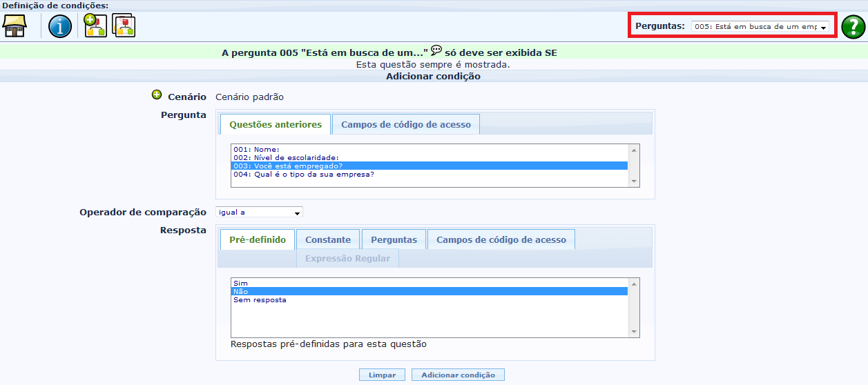Open the Perguntas question selector dropdown
The height and width of the screenshot is (385, 868).
click(760, 26)
